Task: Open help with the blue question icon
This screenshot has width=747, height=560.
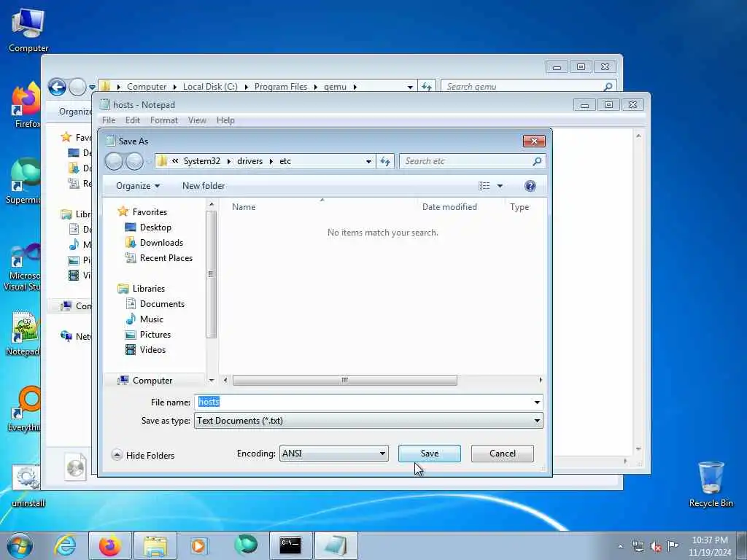Action: pos(530,186)
